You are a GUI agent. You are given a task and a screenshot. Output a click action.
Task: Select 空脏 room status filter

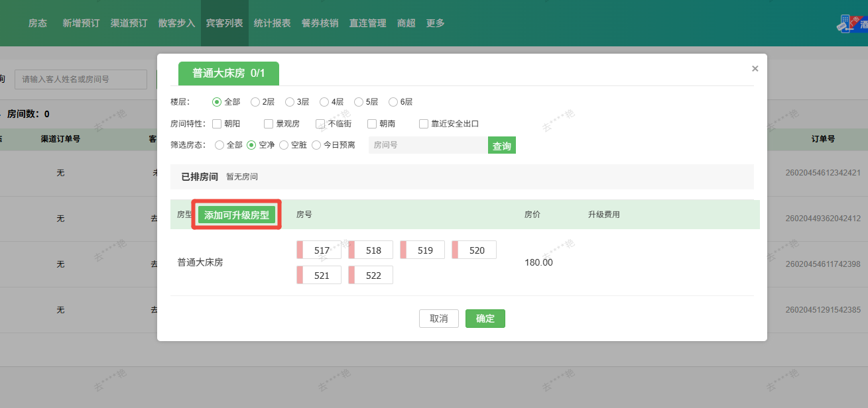tap(284, 145)
